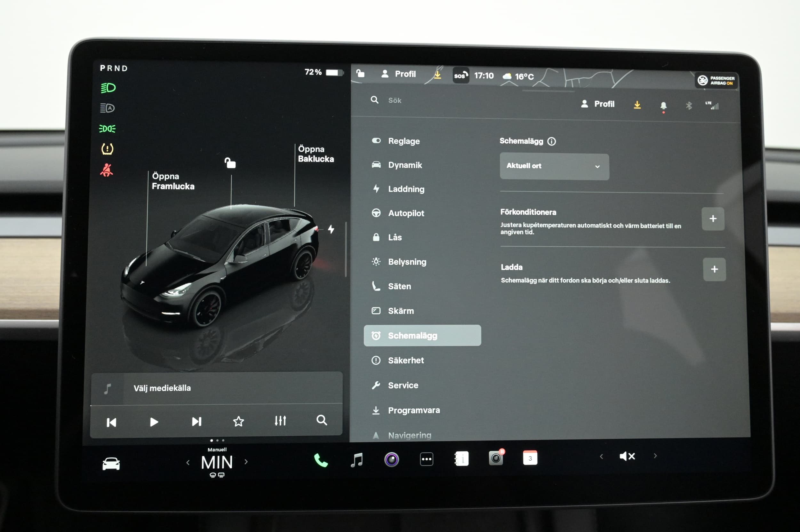The width and height of the screenshot is (800, 532).
Task: Open the notifications bell icon
Action: tap(663, 106)
